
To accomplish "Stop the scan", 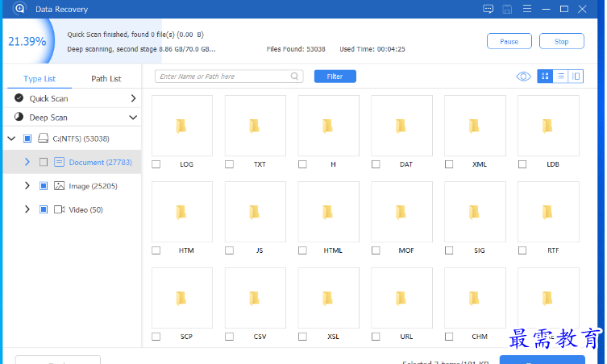I will (561, 41).
